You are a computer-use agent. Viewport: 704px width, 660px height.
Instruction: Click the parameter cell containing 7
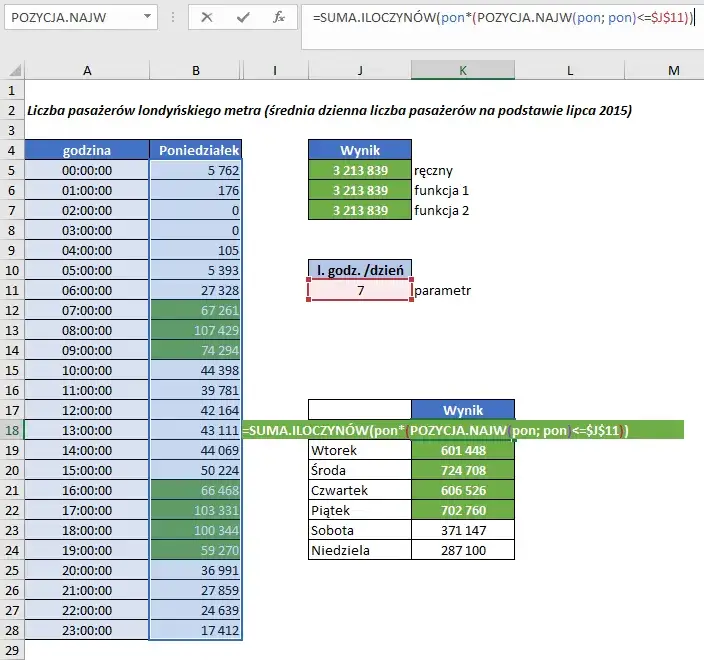[360, 290]
